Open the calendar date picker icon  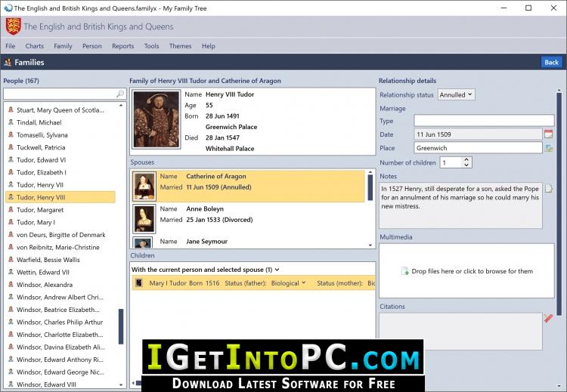pos(548,134)
